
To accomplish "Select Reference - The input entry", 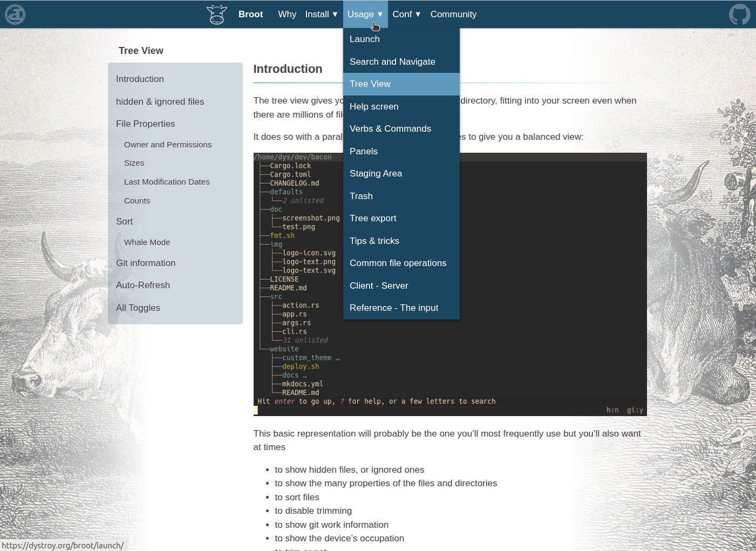I will 394,308.
